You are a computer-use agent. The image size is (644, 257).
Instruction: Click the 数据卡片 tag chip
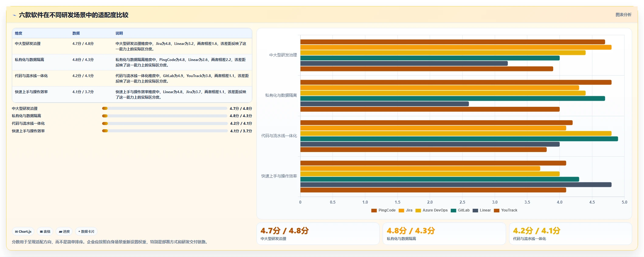(x=86, y=232)
